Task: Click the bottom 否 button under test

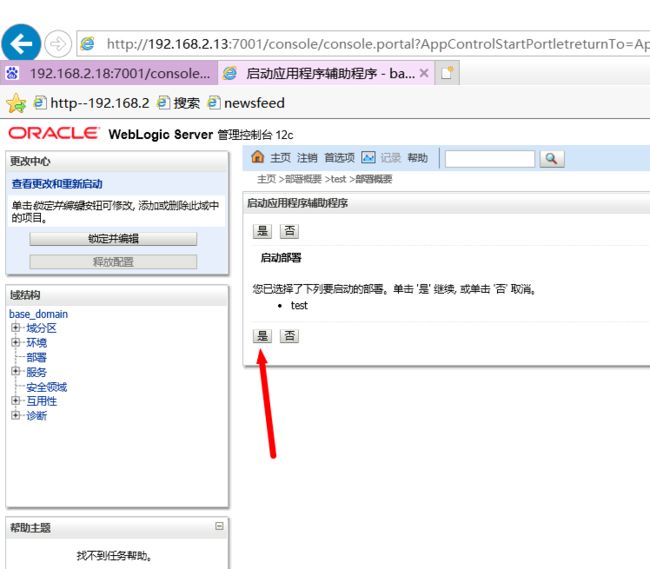Action: point(289,336)
